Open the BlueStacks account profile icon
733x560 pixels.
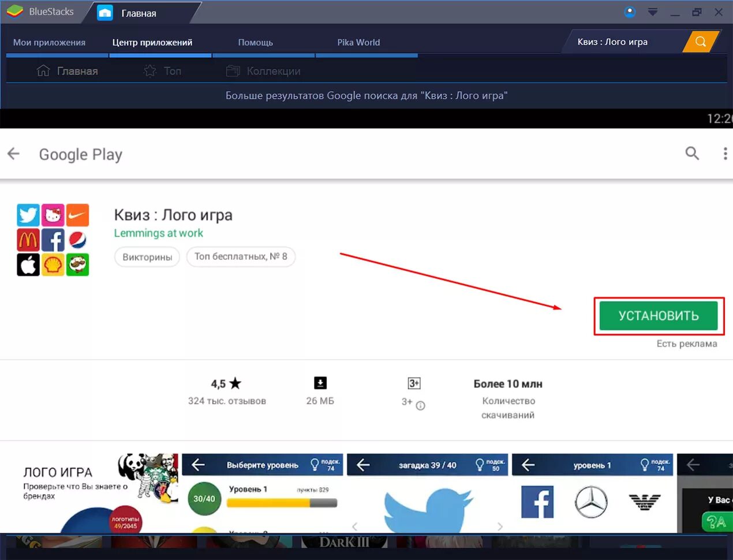click(x=630, y=12)
